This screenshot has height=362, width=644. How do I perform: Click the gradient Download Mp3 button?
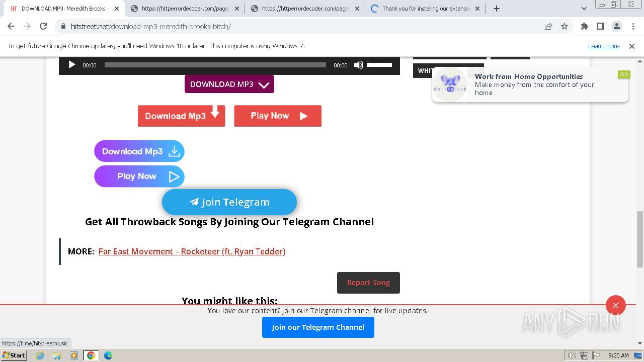pos(139,151)
